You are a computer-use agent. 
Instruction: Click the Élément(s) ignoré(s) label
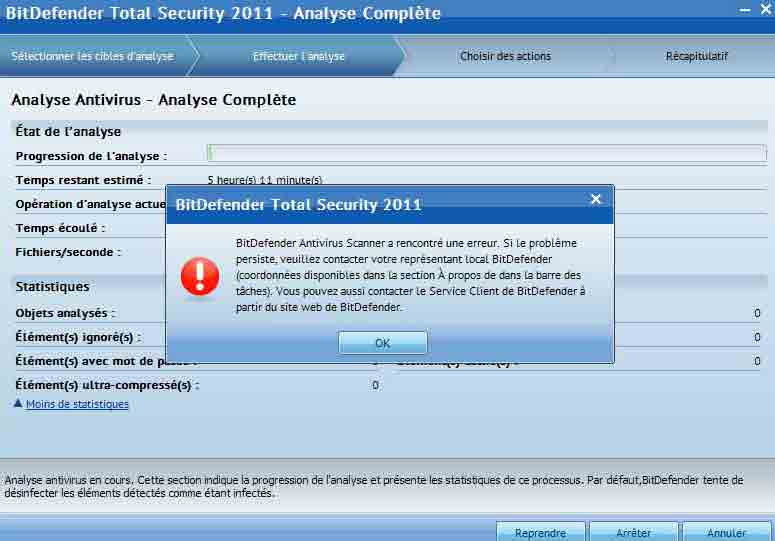point(78,337)
